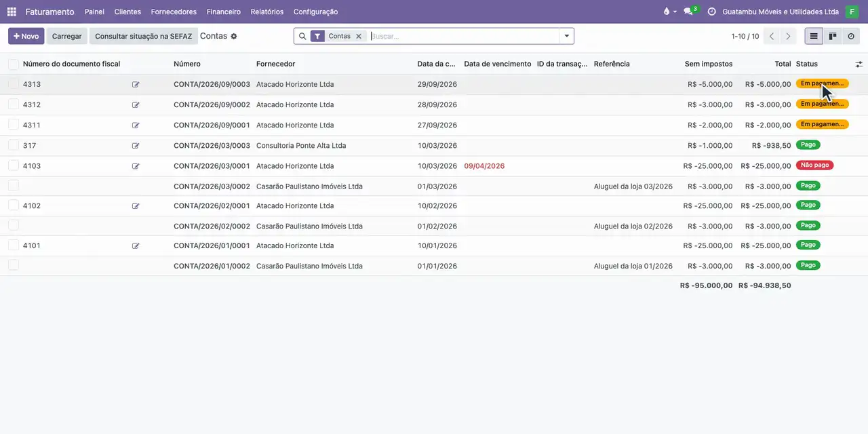Viewport: 868px width, 434px height.
Task: Click the total R$ -938,50 cell
Action: pos(772,145)
